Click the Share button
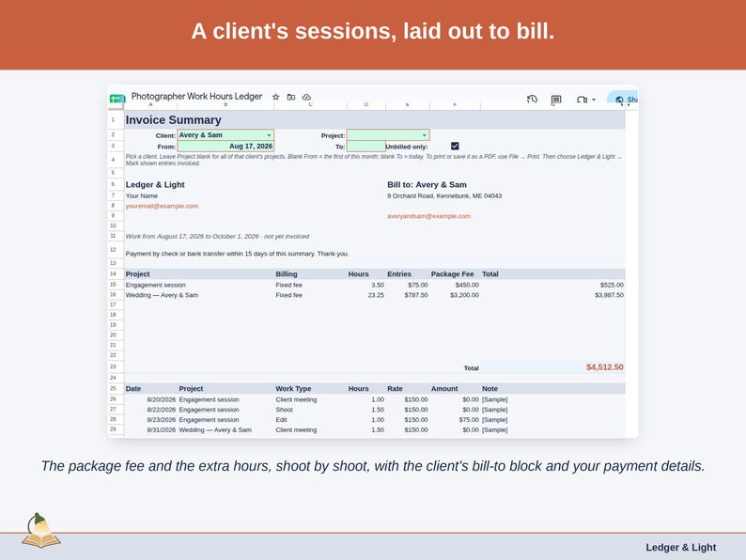The width and height of the screenshot is (746, 560). 624,99
